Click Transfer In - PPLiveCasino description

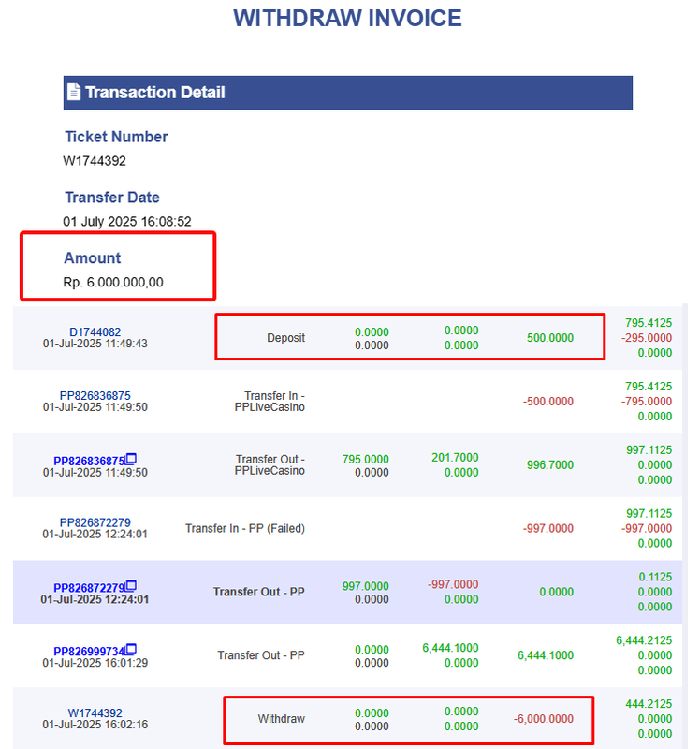270,402
